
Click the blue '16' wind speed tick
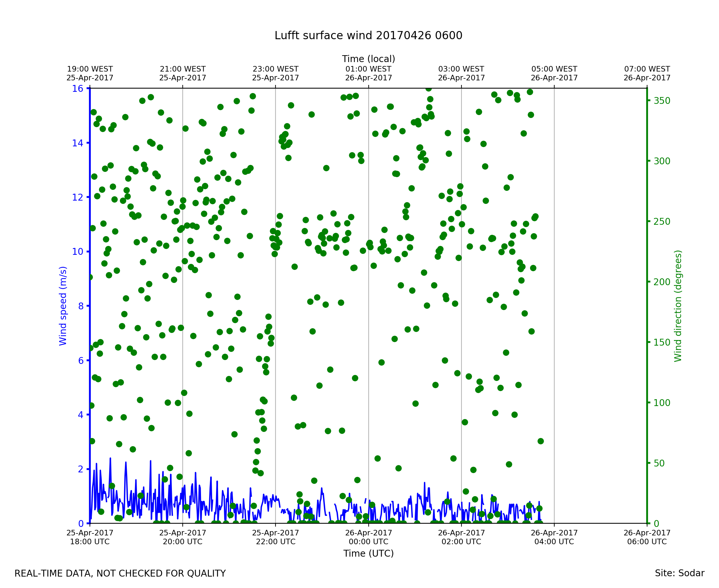(77, 89)
